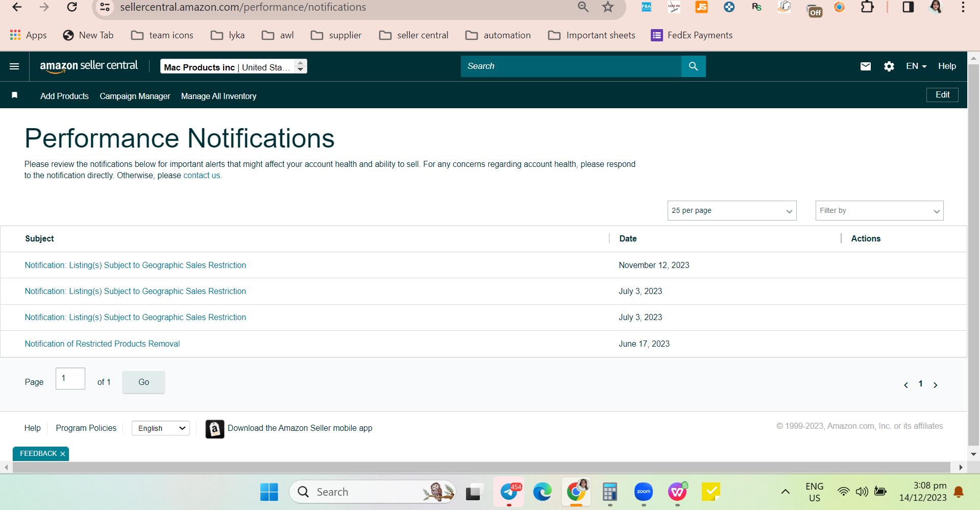This screenshot has height=510, width=980.
Task: Click the vertical scrollbar down arrow
Action: pos(973,454)
